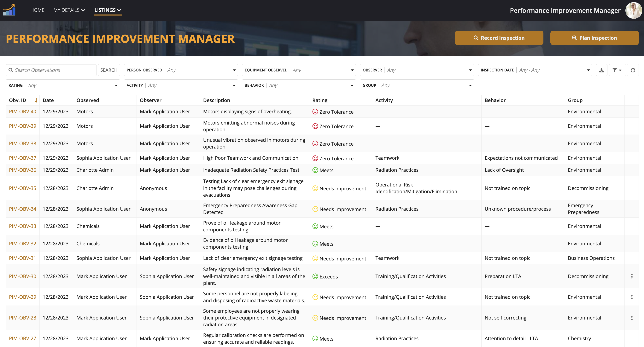The height and width of the screenshot is (347, 644).
Task: Open observation PIM-OBV-30
Action: tap(22, 276)
